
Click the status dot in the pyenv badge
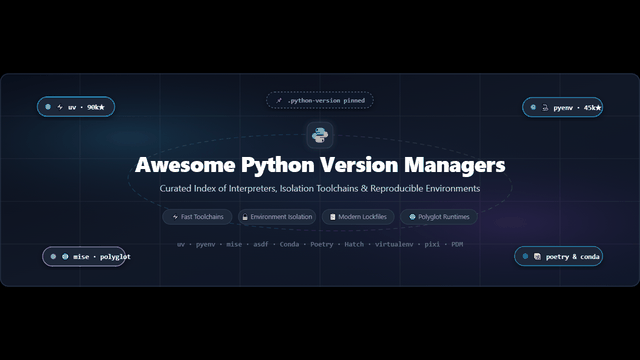533,107
